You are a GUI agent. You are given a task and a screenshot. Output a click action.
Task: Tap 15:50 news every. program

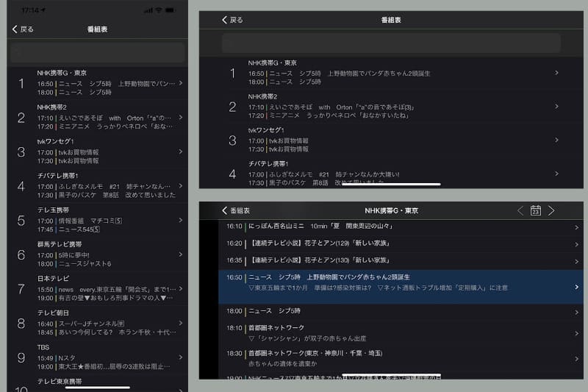point(107,290)
